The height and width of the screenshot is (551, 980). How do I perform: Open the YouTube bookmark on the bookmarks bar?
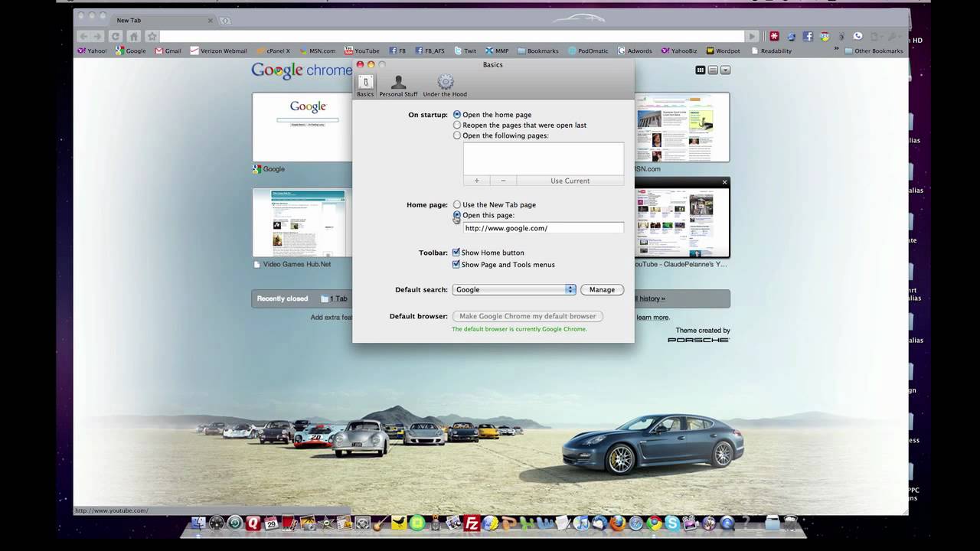click(x=361, y=51)
